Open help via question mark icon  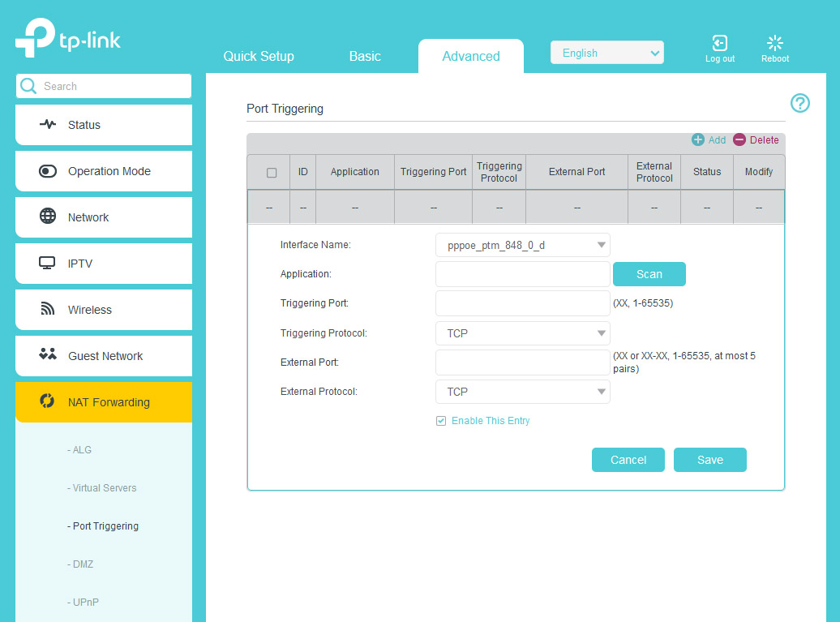coord(800,103)
